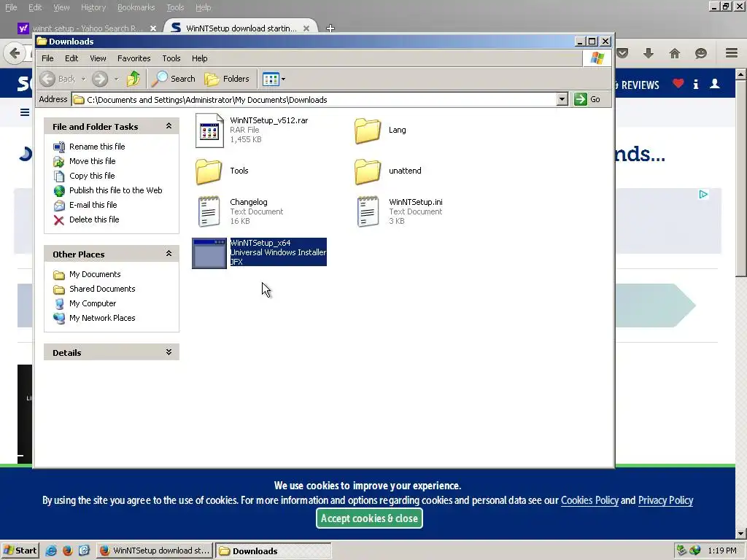Close the WinNTSetup download browser tab

[306, 28]
